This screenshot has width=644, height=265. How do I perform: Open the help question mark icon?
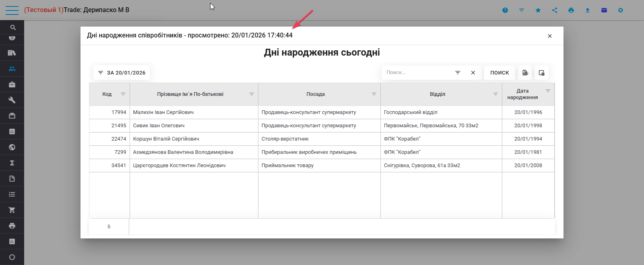505,10
